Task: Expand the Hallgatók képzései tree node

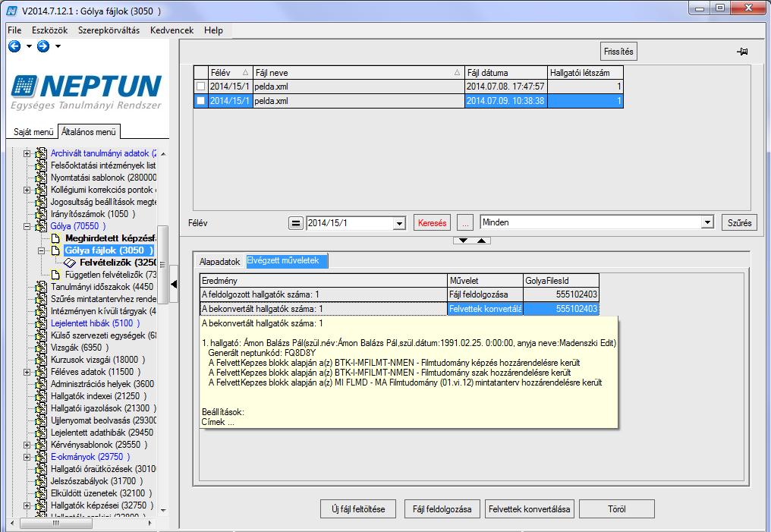Action: (x=27, y=505)
